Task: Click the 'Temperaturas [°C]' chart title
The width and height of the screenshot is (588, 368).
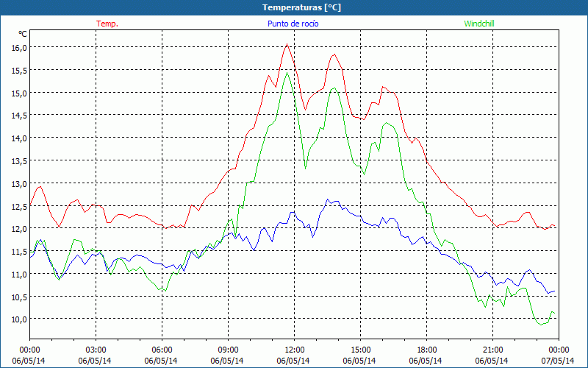Action: 301,7
